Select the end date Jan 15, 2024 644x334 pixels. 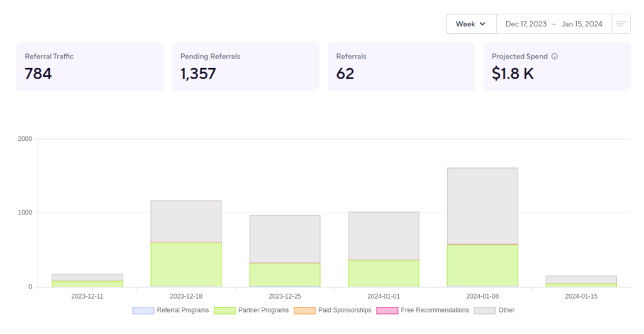pos(582,24)
